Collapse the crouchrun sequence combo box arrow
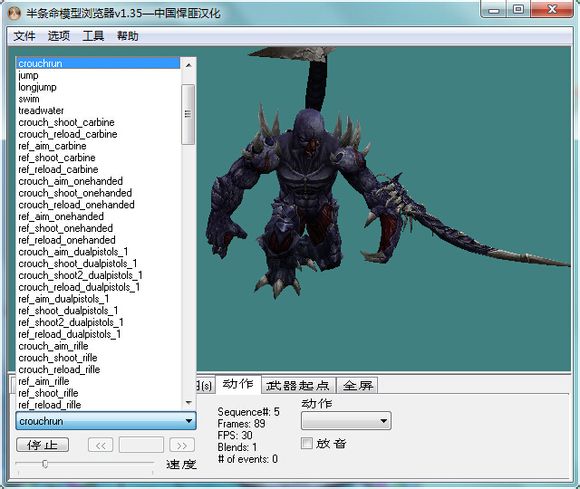This screenshot has width=580, height=489. [x=189, y=421]
